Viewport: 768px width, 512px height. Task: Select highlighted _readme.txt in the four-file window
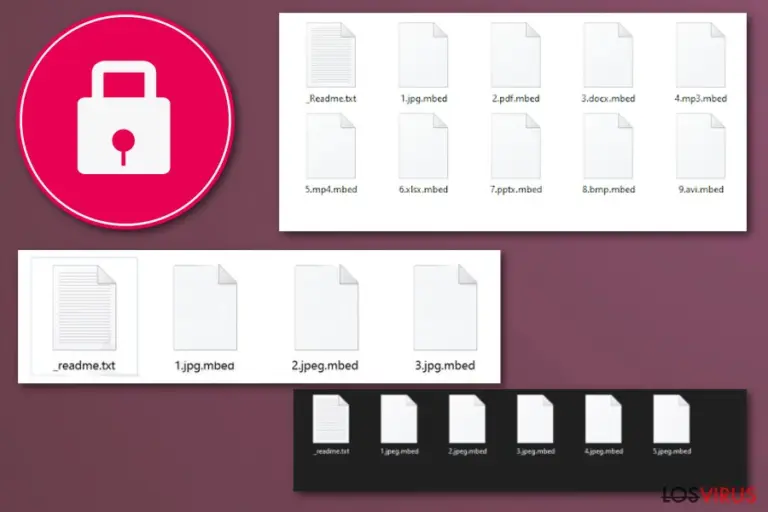tap(84, 317)
